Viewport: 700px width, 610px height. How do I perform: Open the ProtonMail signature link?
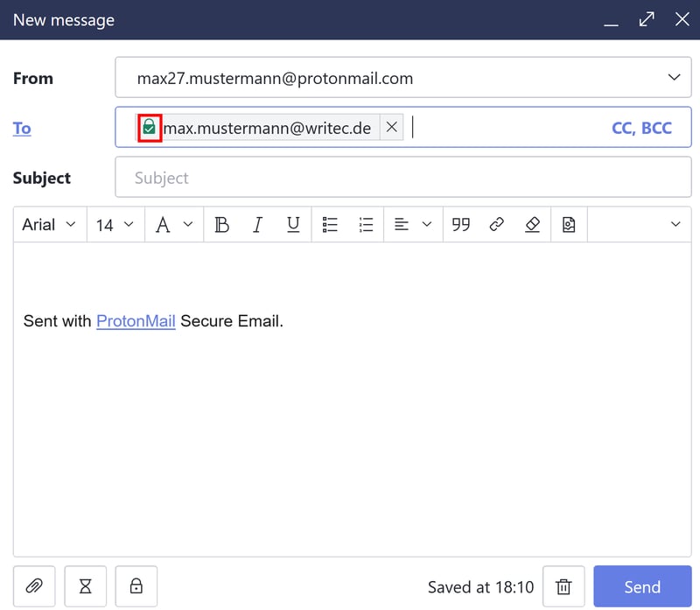(136, 321)
